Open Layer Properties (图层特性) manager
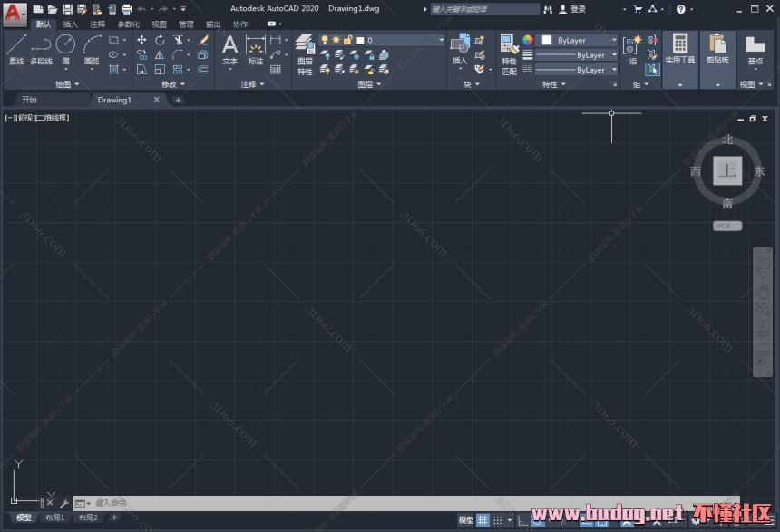 tap(305, 54)
